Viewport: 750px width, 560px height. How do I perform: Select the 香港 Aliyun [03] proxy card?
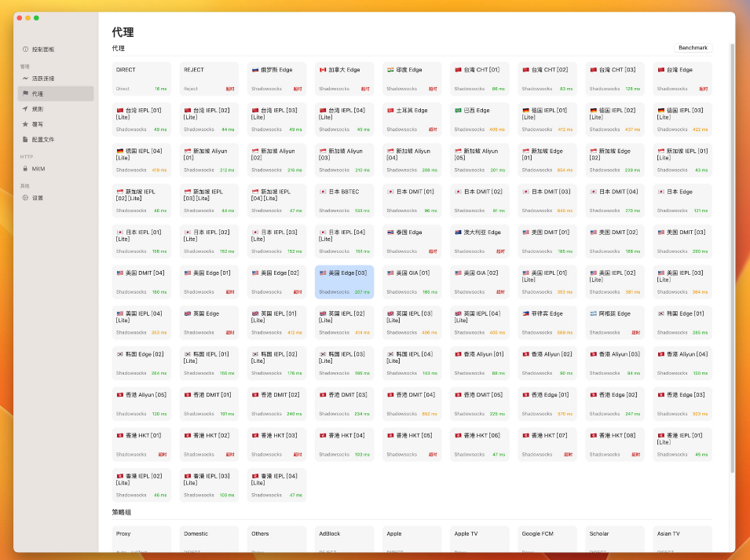615,364
